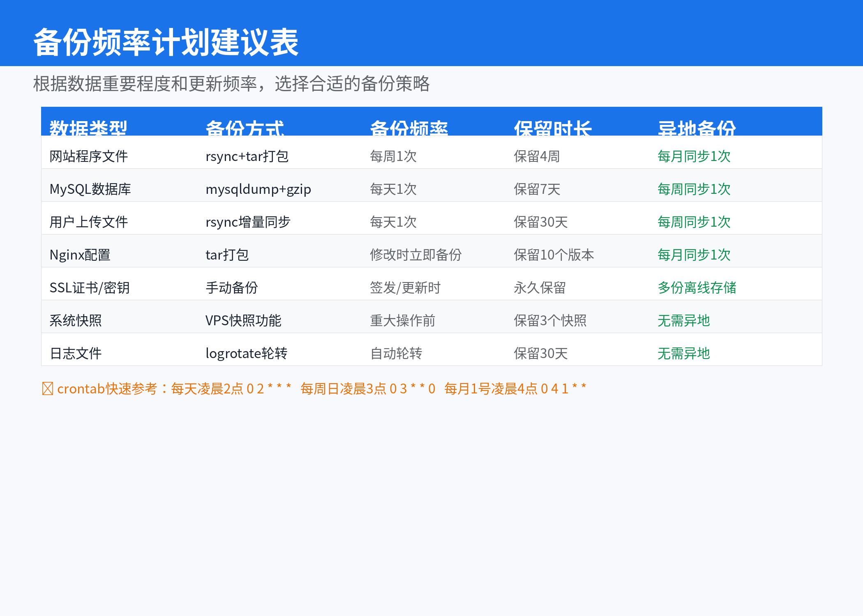Click 每天1次 in the 用户上传文件 row
Screen dimensions: 863x616
pos(393,222)
